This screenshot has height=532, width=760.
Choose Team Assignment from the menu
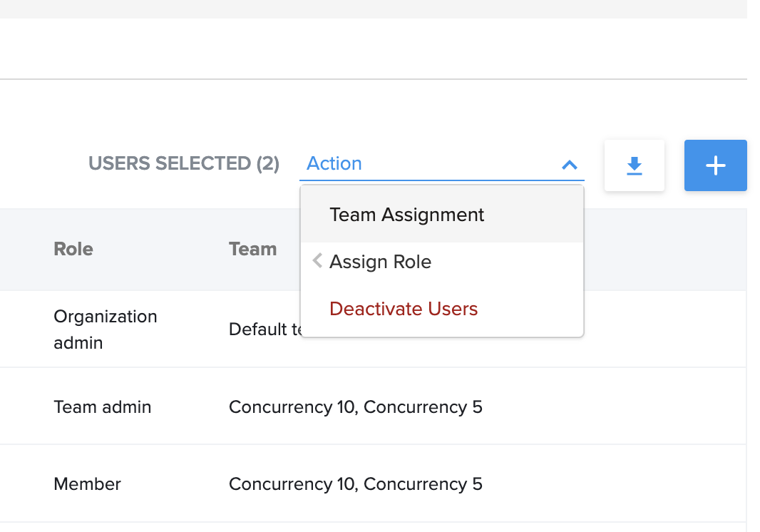click(x=406, y=214)
